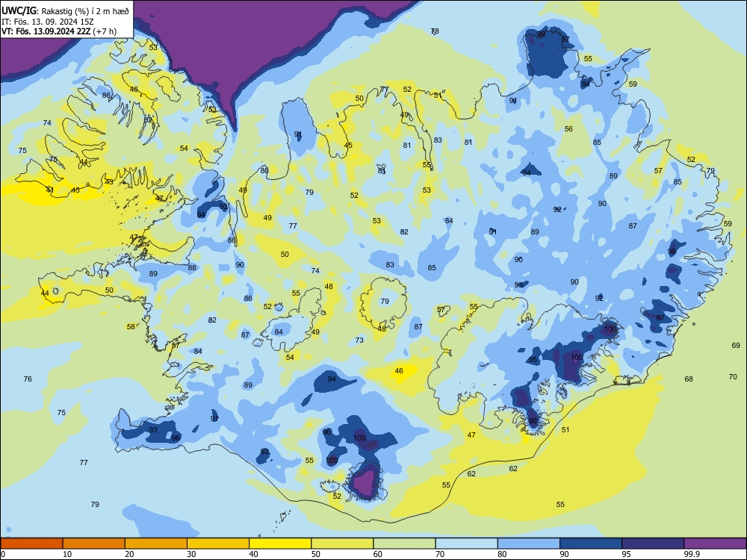Click the dark orange 0–10 legend swatch
Image resolution: width=747 pixels, height=560 pixels.
coord(31,544)
